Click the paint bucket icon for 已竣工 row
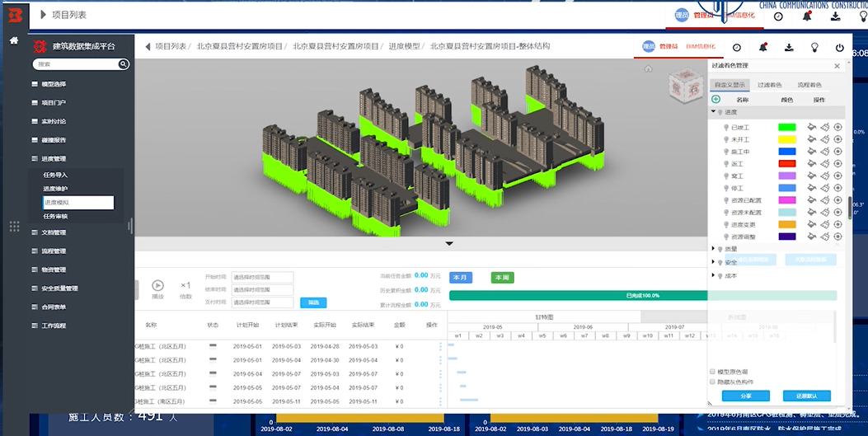This screenshot has width=868, height=436. coord(811,128)
